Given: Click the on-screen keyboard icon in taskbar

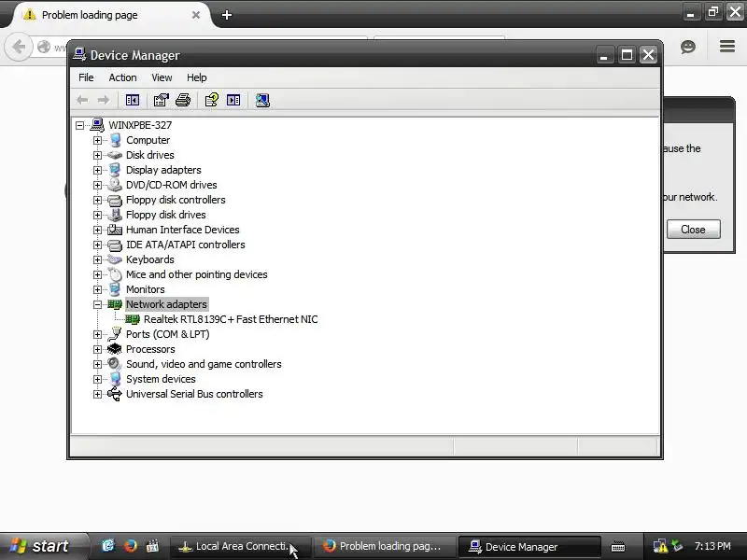Looking at the screenshot, I should click(618, 547).
